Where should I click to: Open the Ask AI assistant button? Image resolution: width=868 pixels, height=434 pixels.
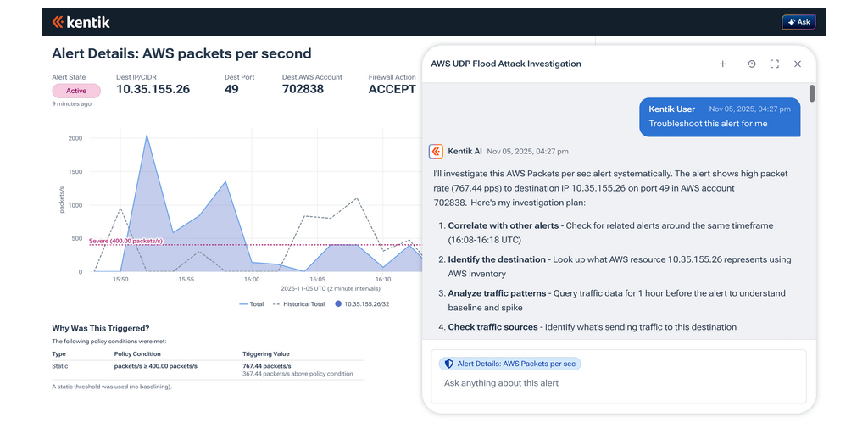pyautogui.click(x=798, y=22)
